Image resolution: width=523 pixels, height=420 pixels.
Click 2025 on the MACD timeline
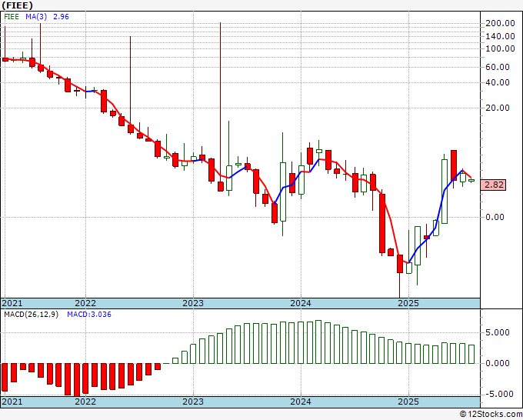coord(408,402)
